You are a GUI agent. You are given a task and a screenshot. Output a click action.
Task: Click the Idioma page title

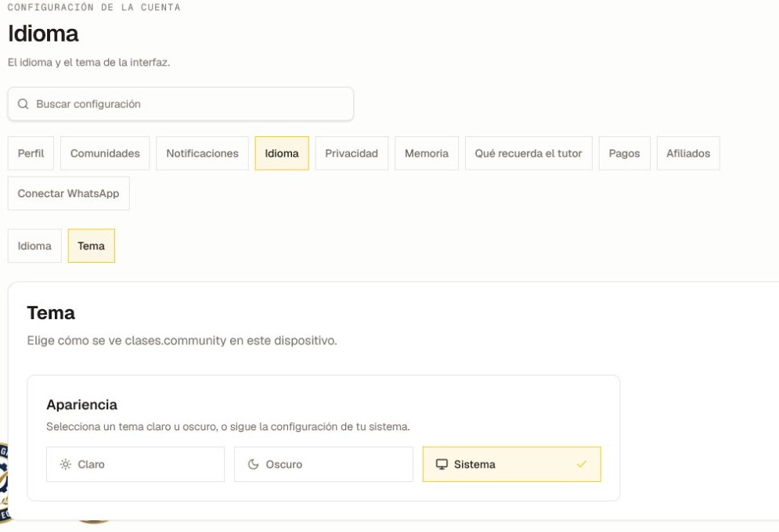[x=43, y=34]
